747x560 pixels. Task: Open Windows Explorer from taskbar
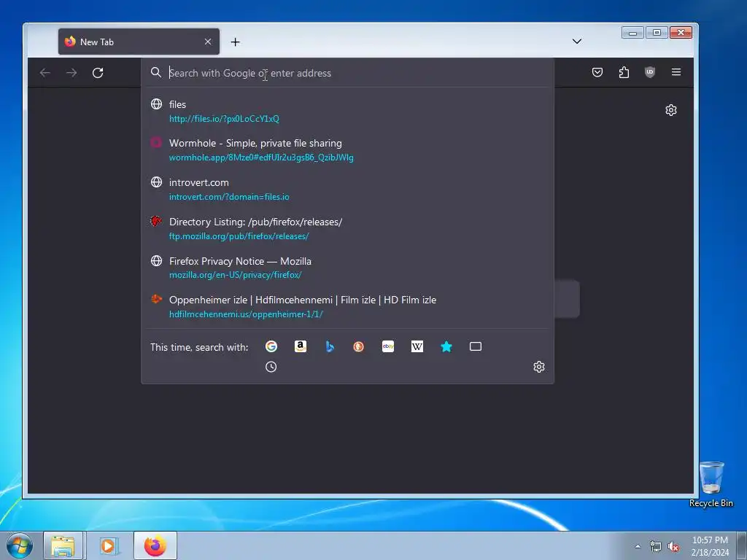63,545
